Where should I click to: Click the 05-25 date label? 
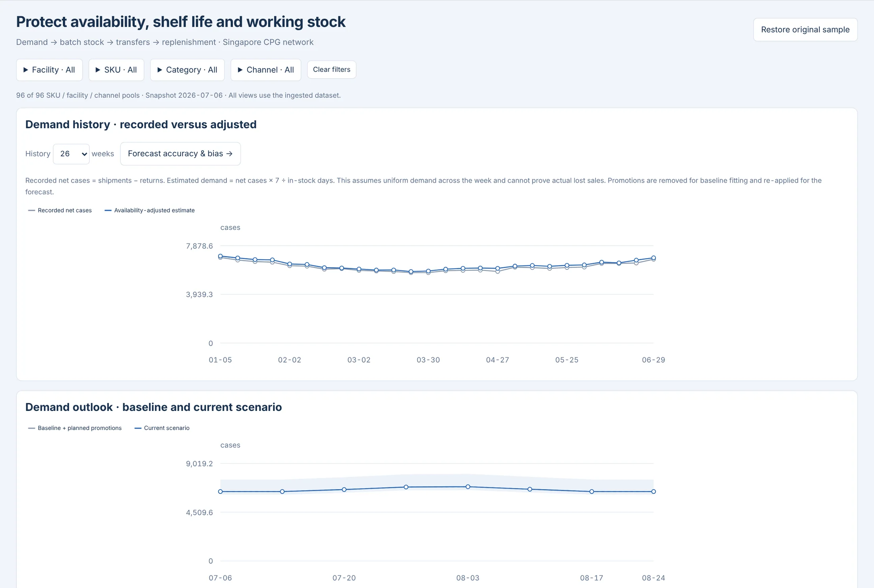click(567, 360)
